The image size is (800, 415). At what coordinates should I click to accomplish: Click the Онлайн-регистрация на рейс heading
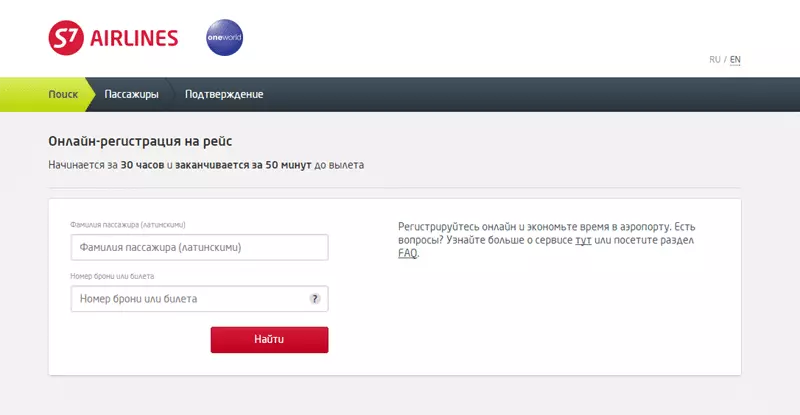[x=140, y=141]
